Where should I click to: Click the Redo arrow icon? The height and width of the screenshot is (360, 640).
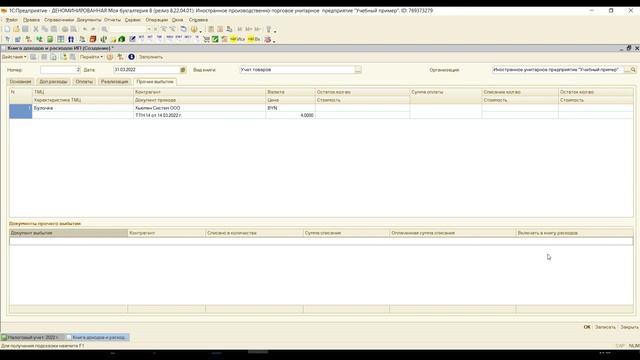click(93, 29)
